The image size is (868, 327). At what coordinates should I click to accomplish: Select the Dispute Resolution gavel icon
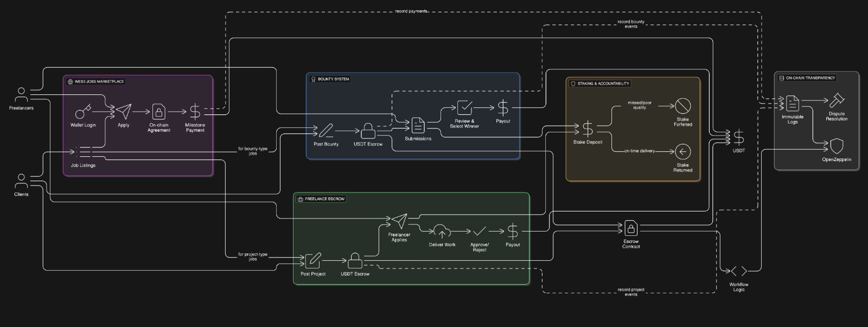coord(837,101)
